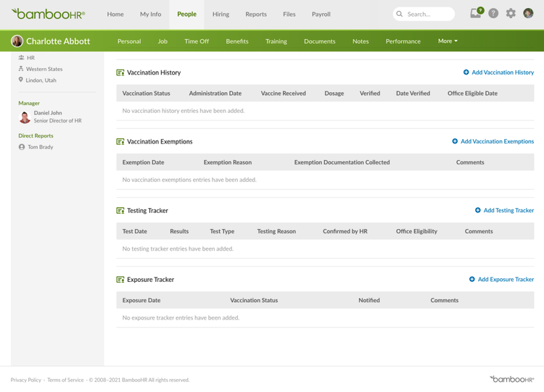The height and width of the screenshot is (392, 544).
Task: Click the Vaccination Exemptions table icon
Action: [120, 141]
